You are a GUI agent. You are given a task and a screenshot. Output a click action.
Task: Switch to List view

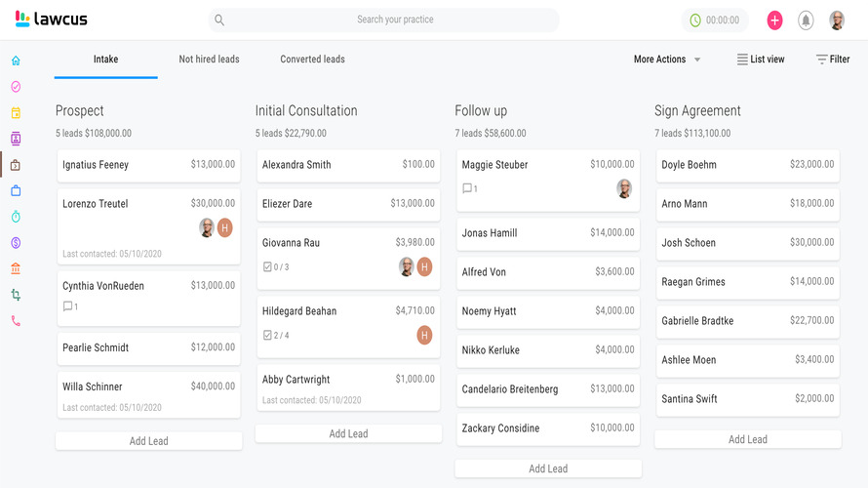(761, 60)
